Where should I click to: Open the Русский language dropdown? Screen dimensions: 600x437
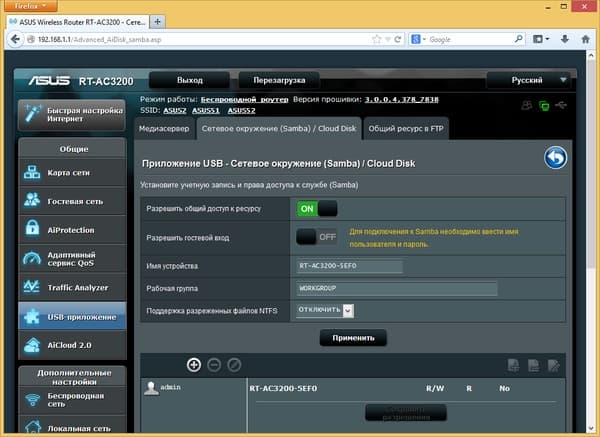click(x=528, y=80)
